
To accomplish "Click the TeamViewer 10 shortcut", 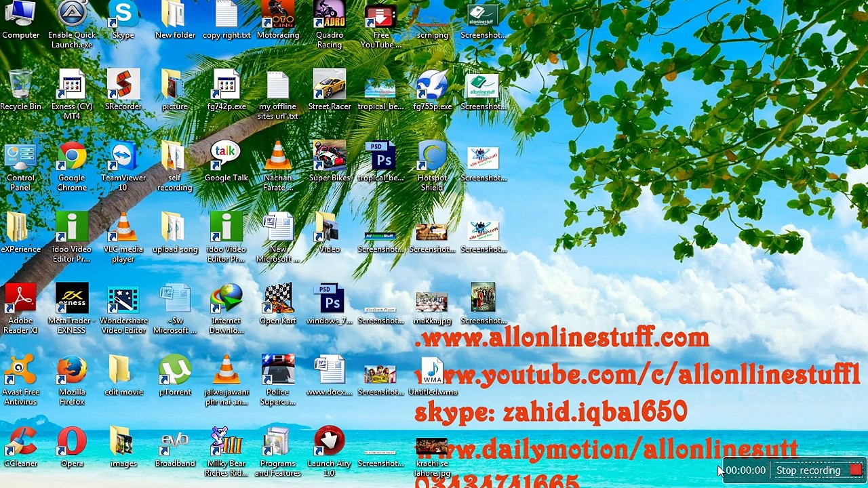I will 123,167.
